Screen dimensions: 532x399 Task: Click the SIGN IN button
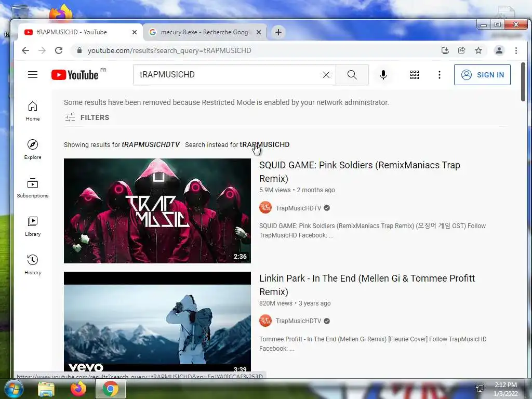[482, 75]
